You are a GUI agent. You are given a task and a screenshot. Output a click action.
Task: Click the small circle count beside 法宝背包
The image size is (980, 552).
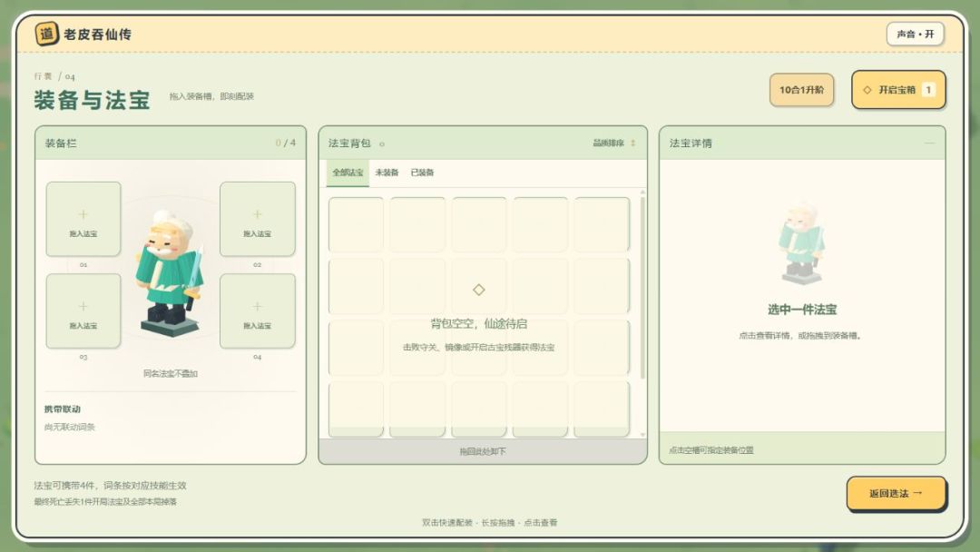[x=382, y=144]
